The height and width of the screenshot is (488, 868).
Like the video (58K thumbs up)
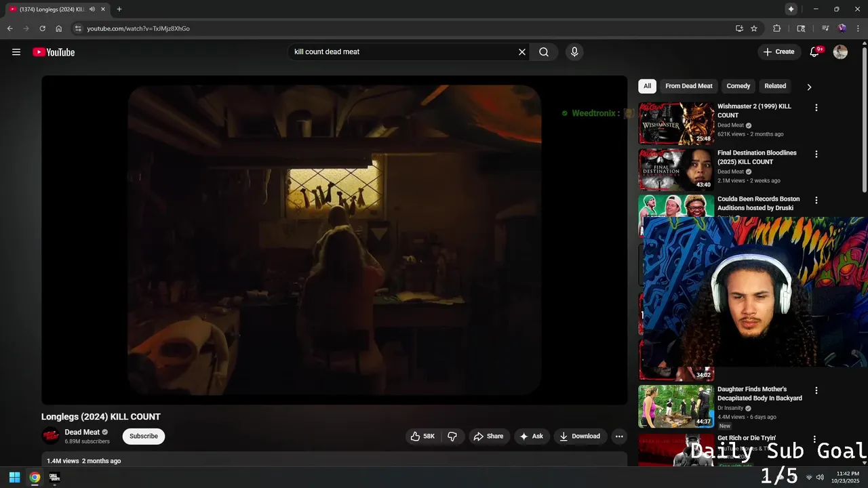[422, 436]
